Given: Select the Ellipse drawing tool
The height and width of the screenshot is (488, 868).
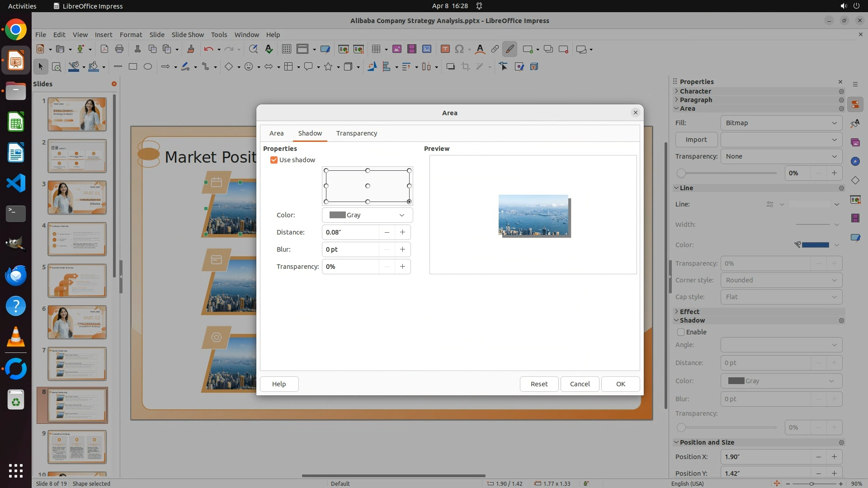Looking at the screenshot, I should [147, 67].
